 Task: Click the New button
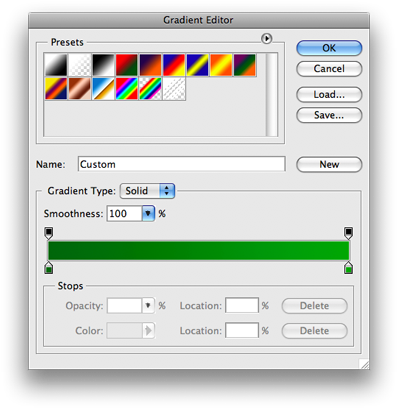coord(329,165)
